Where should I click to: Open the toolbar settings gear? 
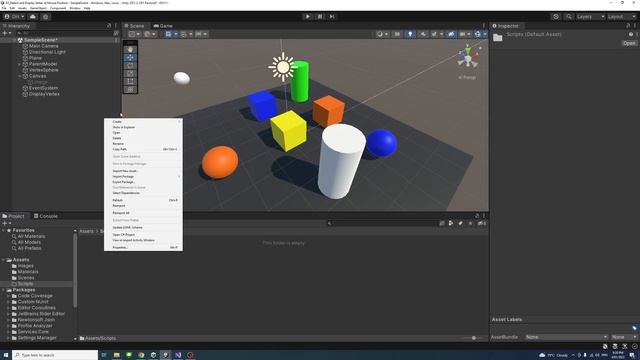46,17
